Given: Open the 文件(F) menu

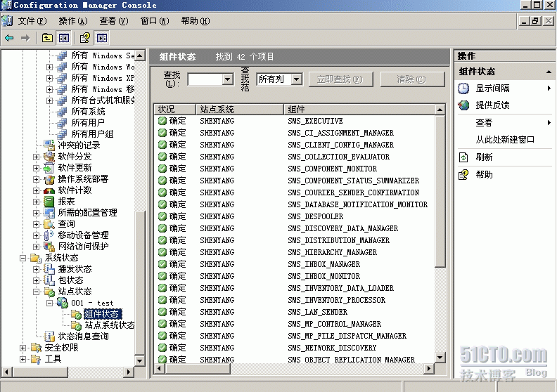Looking at the screenshot, I should tap(32, 21).
